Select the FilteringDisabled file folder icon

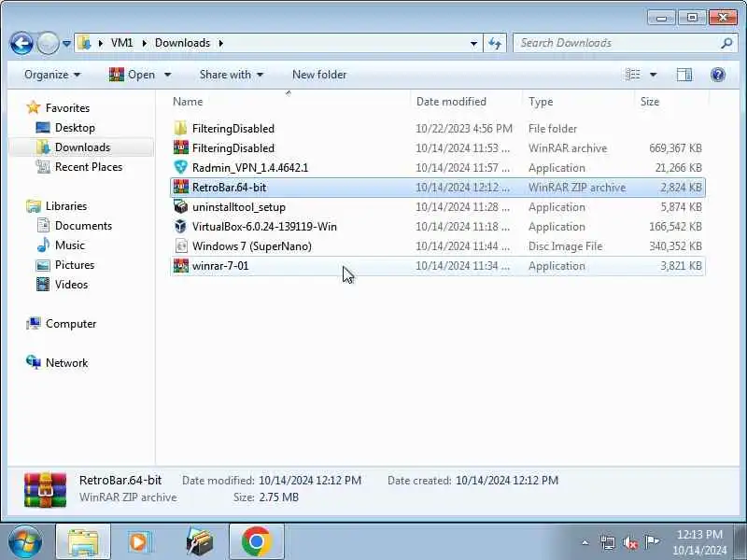point(180,129)
